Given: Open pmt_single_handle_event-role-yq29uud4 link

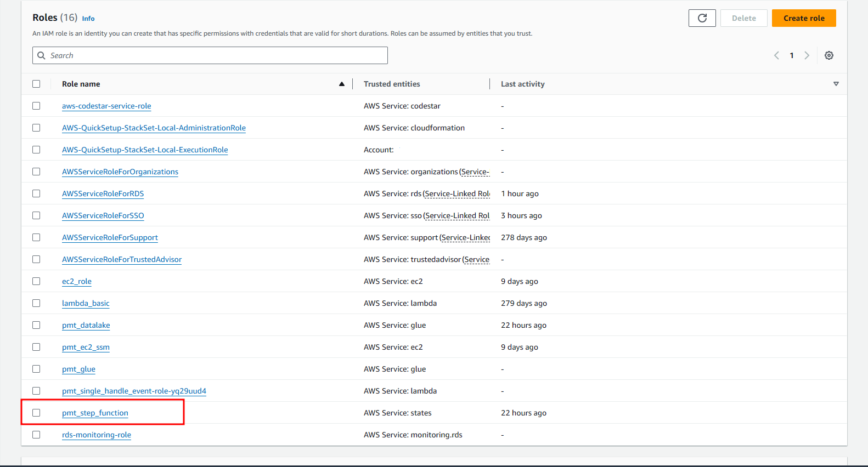Looking at the screenshot, I should [134, 391].
